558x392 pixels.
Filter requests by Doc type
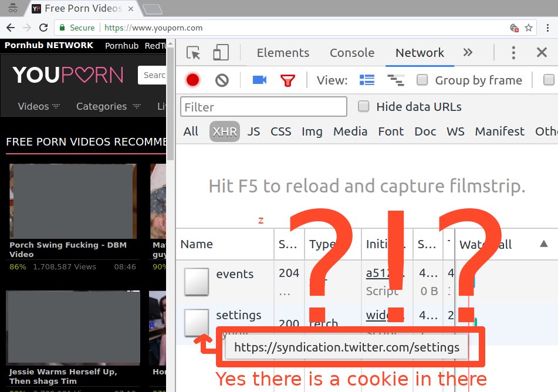point(425,131)
